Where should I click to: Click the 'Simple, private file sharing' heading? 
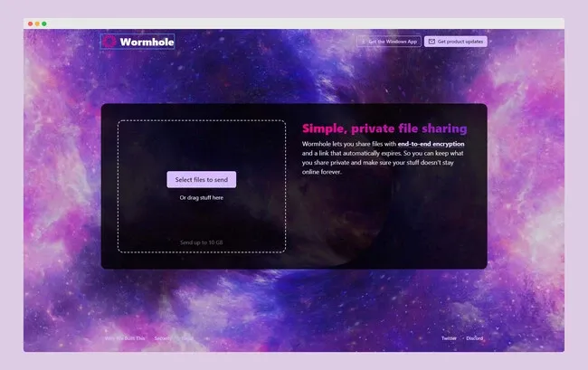[x=384, y=128]
